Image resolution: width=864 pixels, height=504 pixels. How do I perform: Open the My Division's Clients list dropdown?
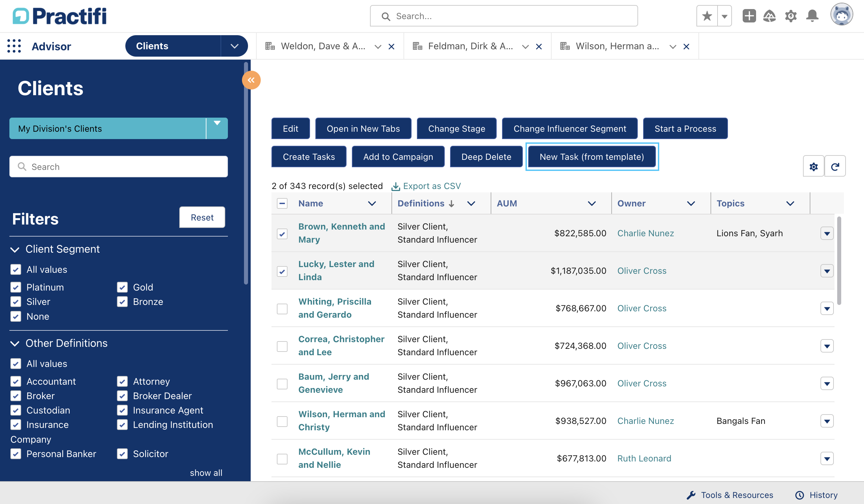point(217,129)
